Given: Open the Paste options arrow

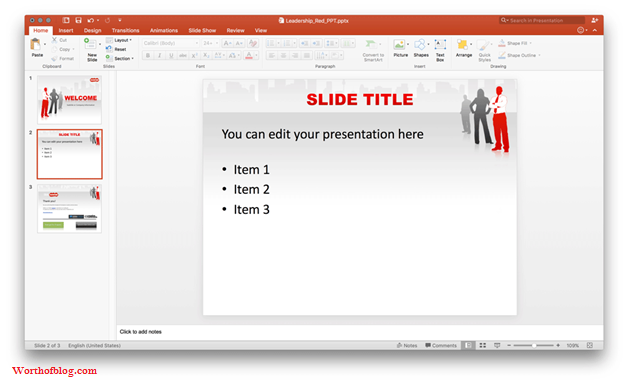Looking at the screenshot, I should pos(45,44).
